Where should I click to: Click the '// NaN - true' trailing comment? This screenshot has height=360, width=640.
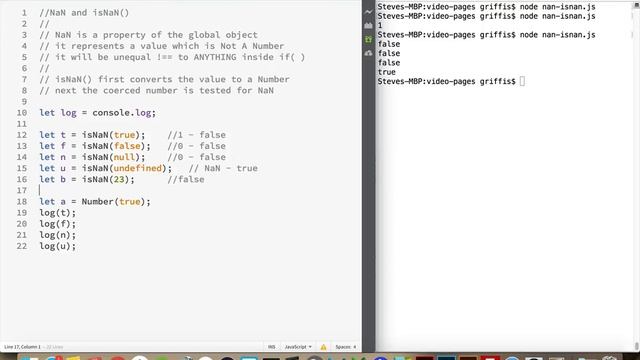[x=223, y=168]
